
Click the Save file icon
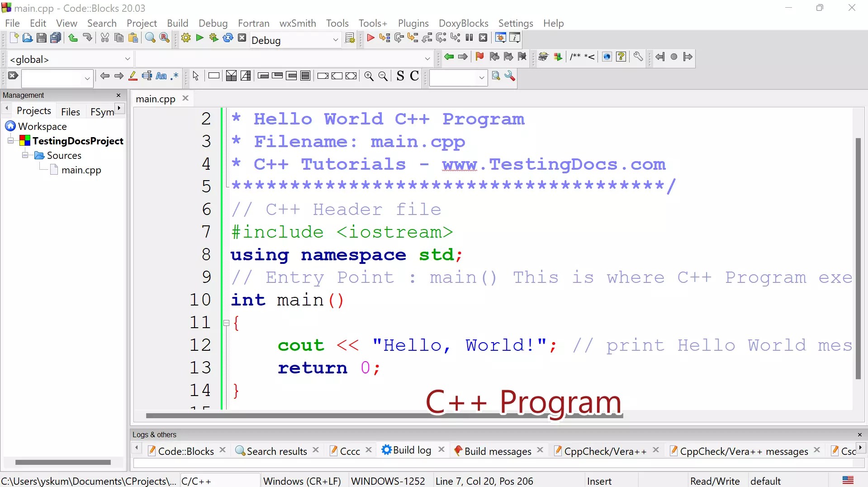[x=42, y=38]
